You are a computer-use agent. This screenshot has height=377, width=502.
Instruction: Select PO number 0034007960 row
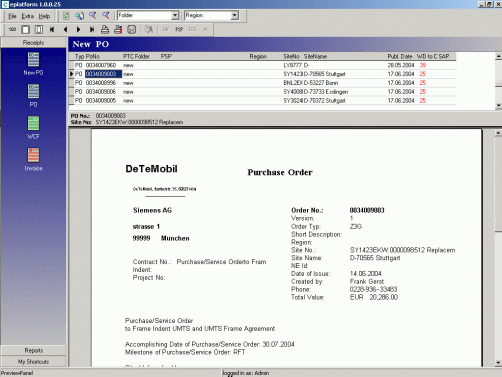click(263, 65)
